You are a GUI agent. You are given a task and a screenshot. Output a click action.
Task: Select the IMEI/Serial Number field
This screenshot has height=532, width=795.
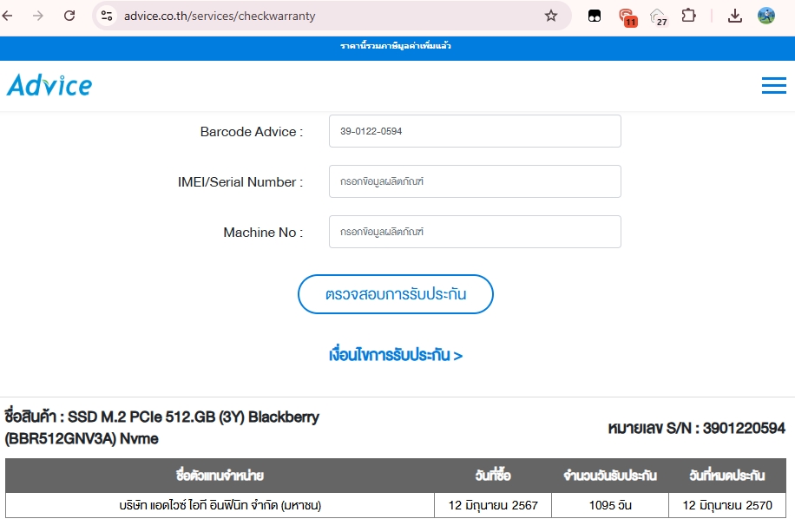475,181
